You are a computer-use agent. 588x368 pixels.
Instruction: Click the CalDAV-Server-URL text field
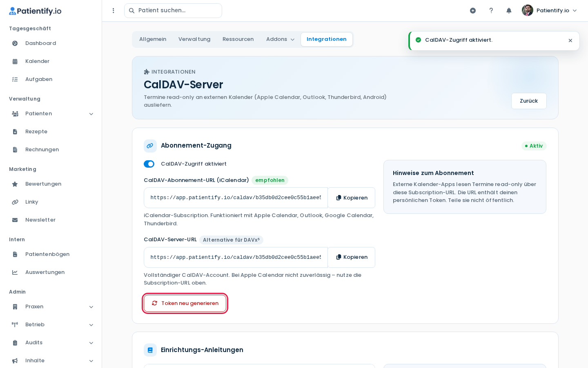coord(236,257)
